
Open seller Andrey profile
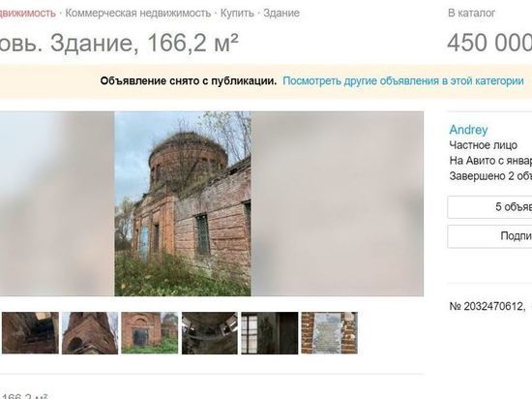click(468, 130)
